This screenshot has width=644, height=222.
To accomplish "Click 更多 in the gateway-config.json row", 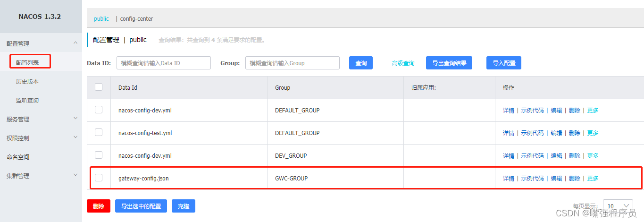I will pyautogui.click(x=593, y=178).
